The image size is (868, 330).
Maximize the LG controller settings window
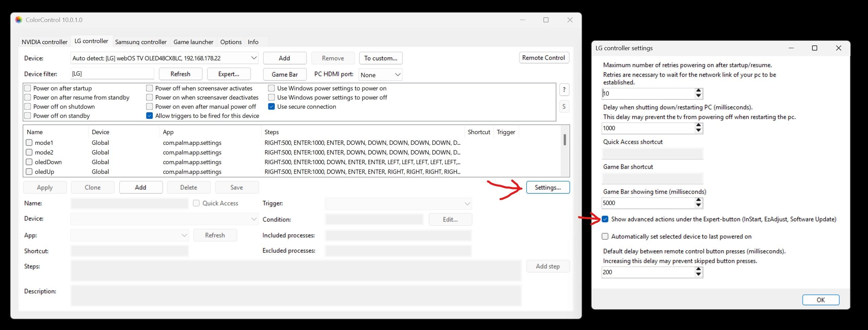tap(815, 48)
